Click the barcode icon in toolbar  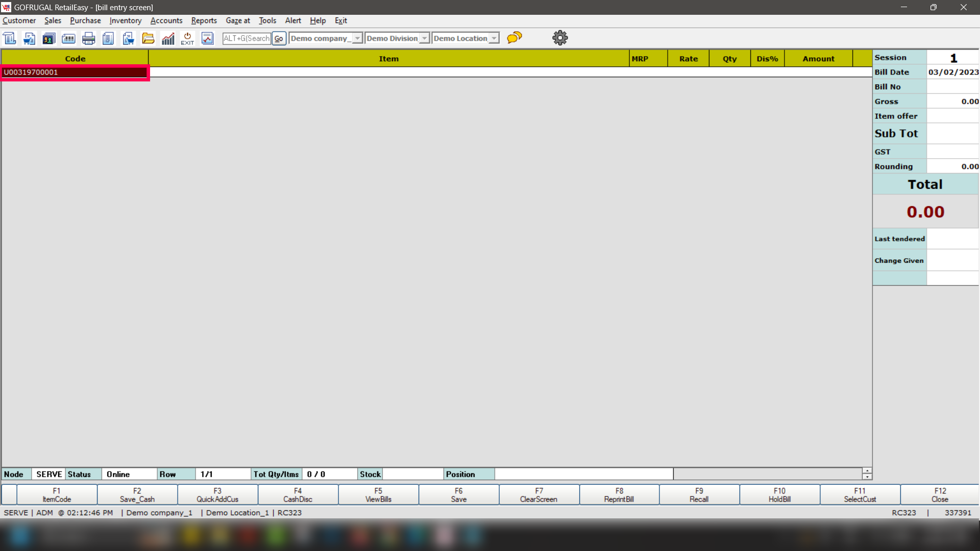click(x=68, y=38)
